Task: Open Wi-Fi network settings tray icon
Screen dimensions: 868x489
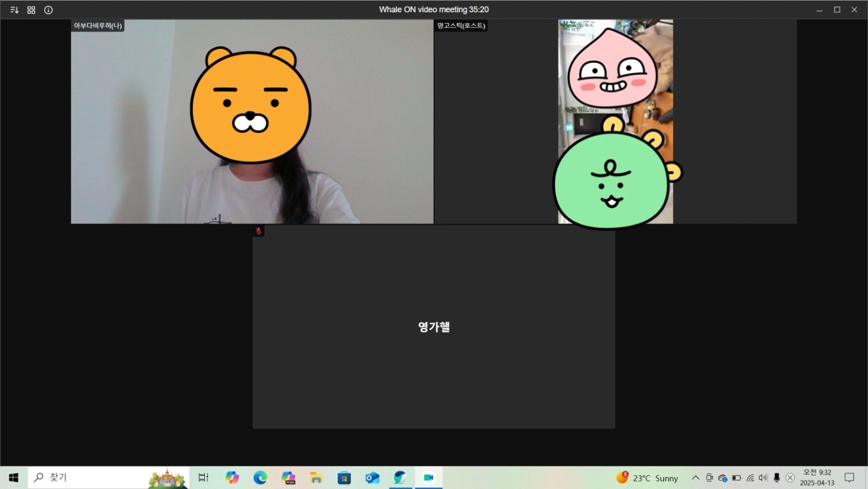Action: tap(750, 478)
